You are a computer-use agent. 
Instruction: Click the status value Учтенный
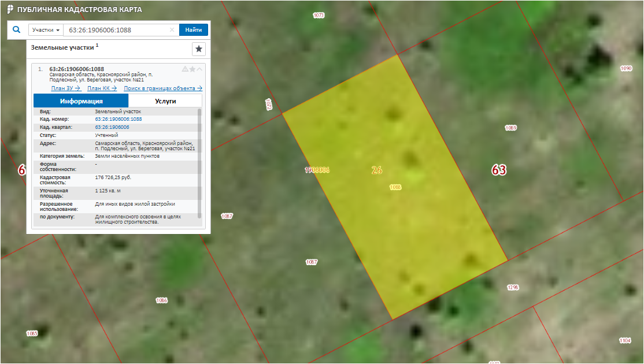click(x=106, y=135)
